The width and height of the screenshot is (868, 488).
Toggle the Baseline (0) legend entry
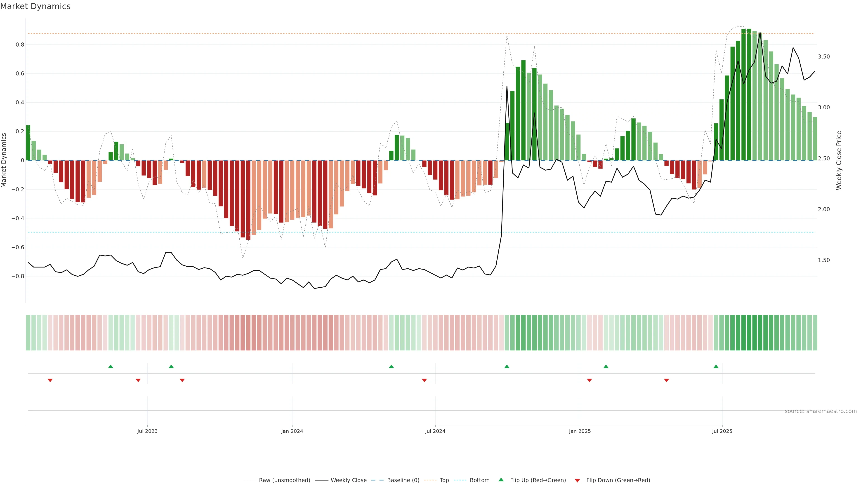pyautogui.click(x=403, y=480)
